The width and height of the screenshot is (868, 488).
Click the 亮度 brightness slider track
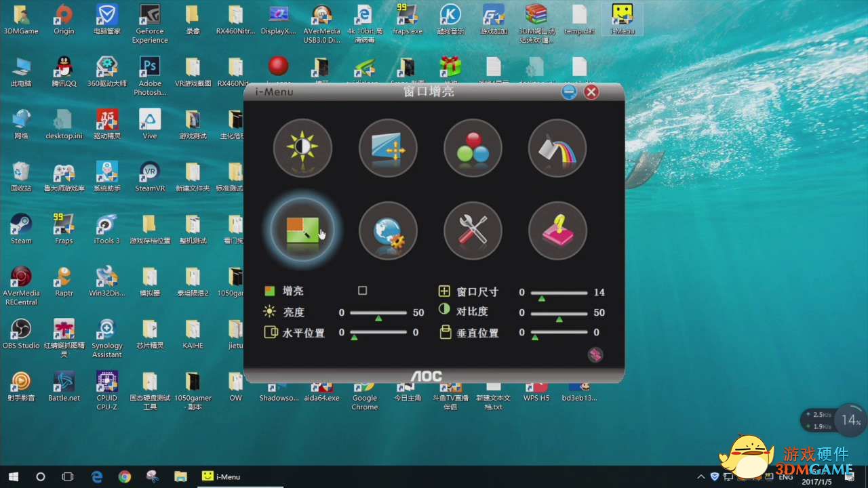coord(378,312)
